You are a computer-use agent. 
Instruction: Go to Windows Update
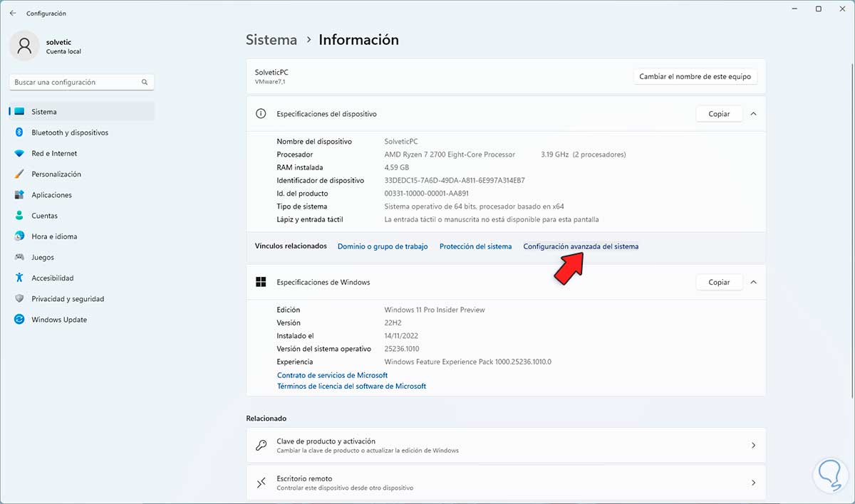[x=82, y=320]
